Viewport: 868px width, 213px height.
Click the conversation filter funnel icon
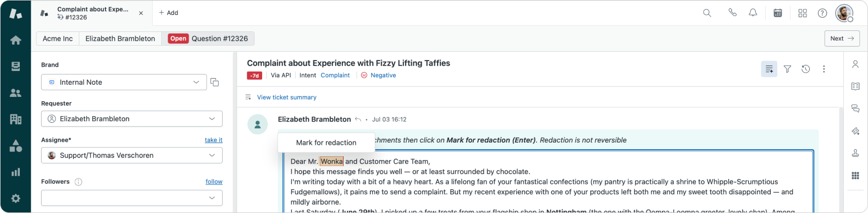pyautogui.click(x=787, y=69)
